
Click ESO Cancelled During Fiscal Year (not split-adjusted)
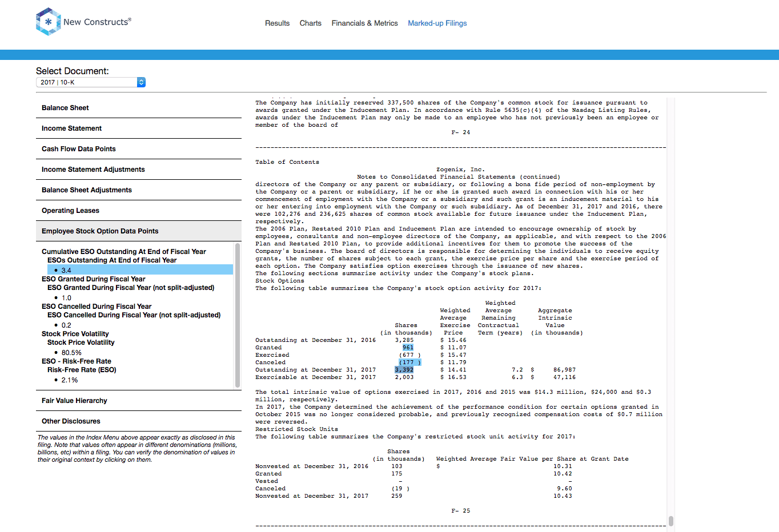click(x=134, y=315)
